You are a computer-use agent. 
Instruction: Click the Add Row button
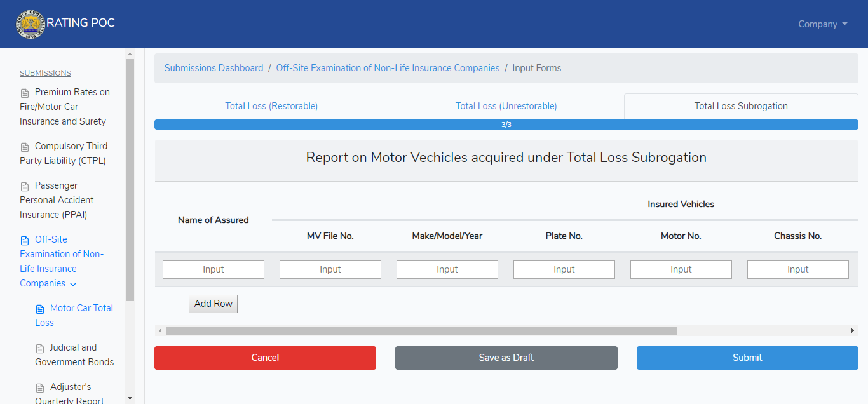pos(213,304)
